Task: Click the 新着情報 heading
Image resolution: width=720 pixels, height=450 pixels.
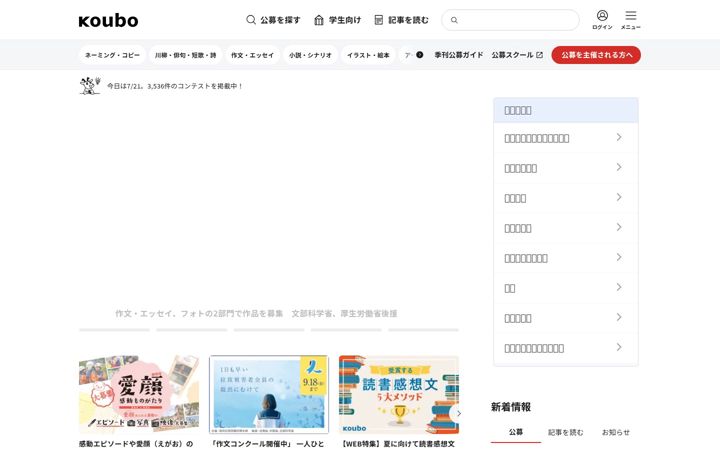Action: [x=511, y=407]
